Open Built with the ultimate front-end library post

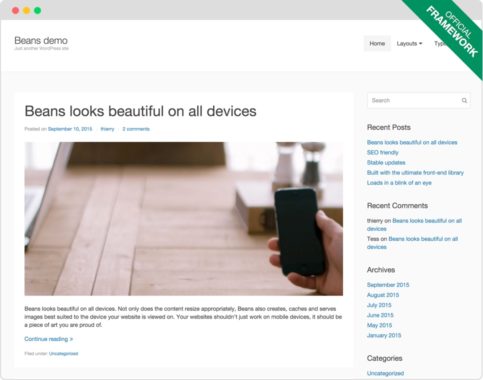click(415, 173)
